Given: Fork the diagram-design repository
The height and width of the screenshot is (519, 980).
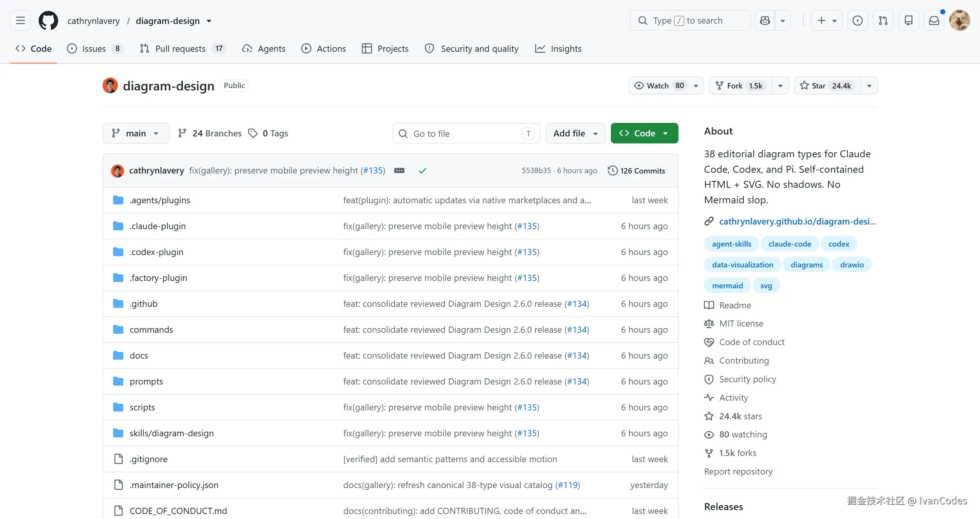Looking at the screenshot, I should 740,85.
